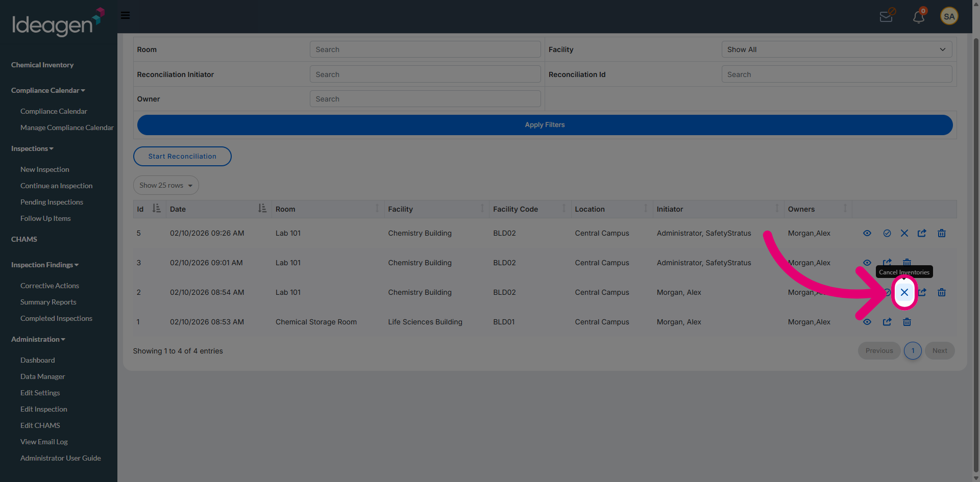Open Data Manager page
Screen dimensions: 980x482
pos(42,376)
